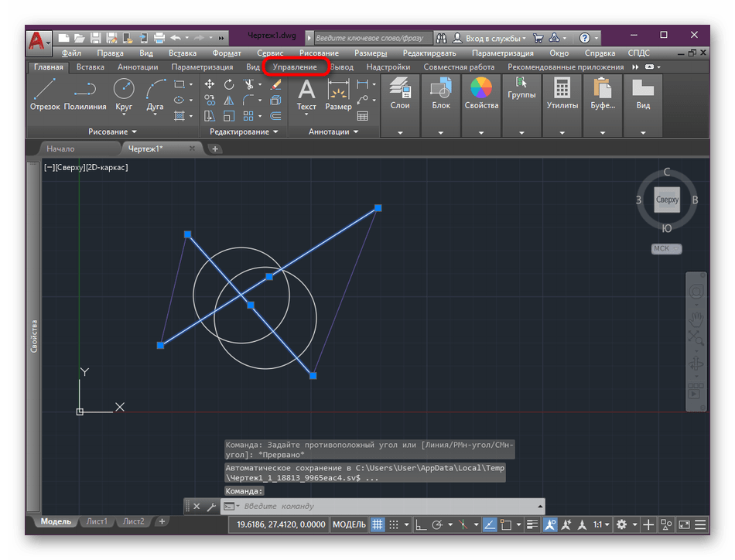Select the Отрезок line tool
The image size is (735, 560).
pyautogui.click(x=45, y=94)
